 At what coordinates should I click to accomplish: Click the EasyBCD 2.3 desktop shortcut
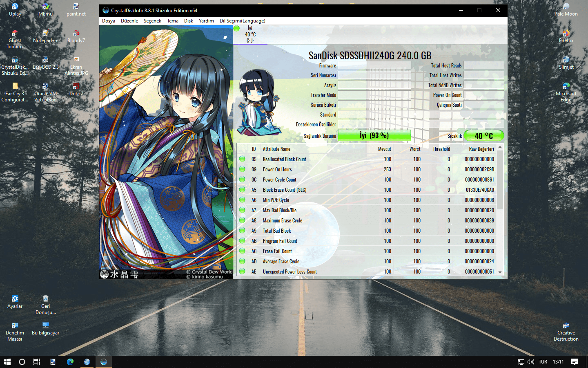[x=45, y=63]
